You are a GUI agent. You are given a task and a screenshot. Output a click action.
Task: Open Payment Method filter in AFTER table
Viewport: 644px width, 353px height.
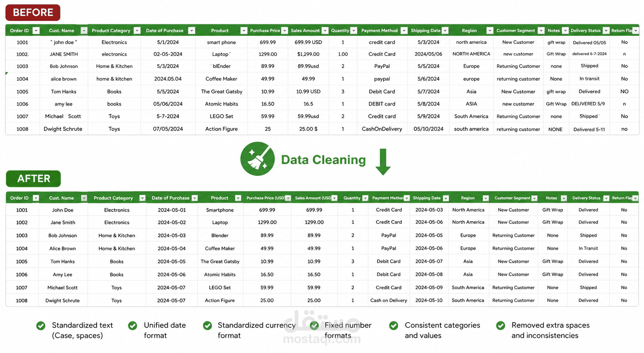tap(407, 198)
